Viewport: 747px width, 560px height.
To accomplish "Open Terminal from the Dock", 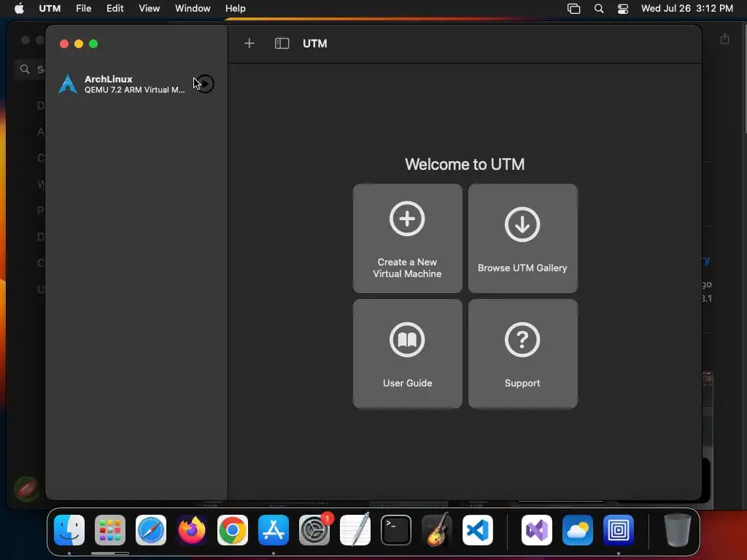I will [396, 530].
